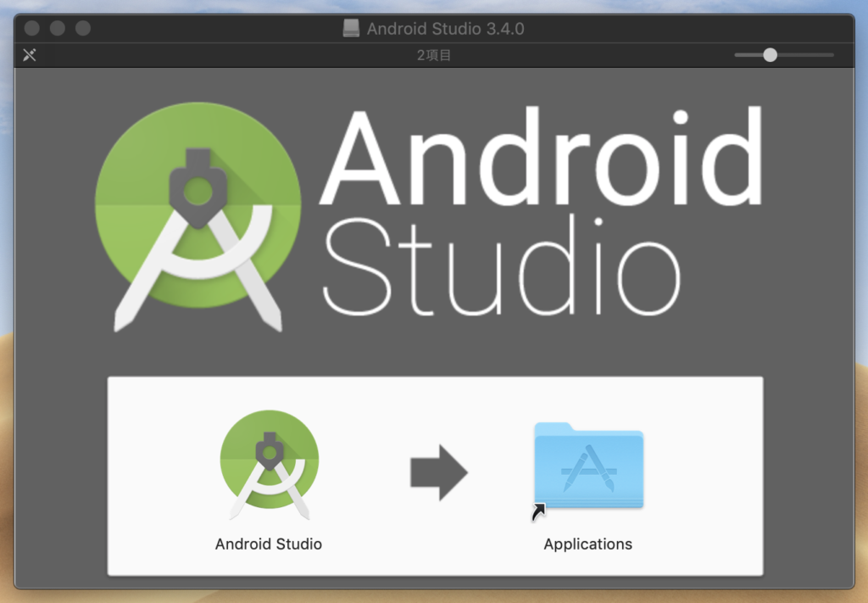Screen dimensions: 868x603
Task: Click right end of icon size slider track
Action: pos(831,55)
